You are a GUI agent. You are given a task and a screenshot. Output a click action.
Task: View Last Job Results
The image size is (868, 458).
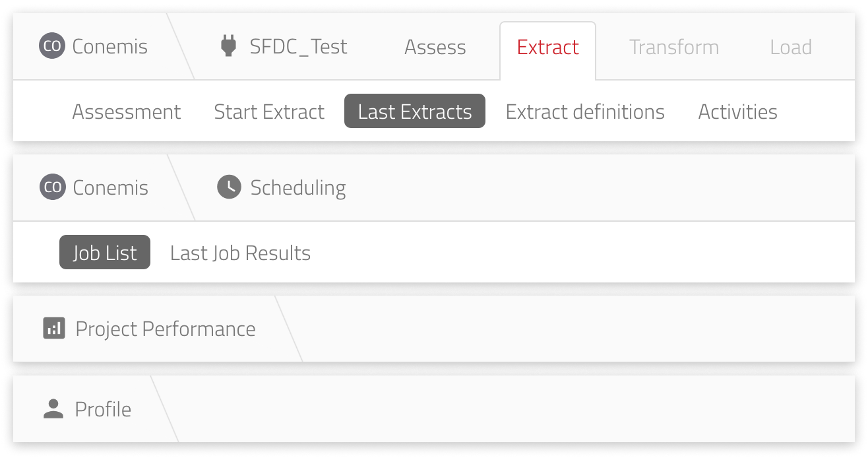(240, 252)
